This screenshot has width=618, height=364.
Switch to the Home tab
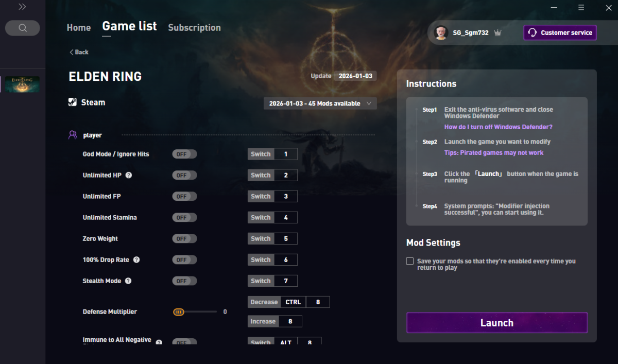pos(78,28)
